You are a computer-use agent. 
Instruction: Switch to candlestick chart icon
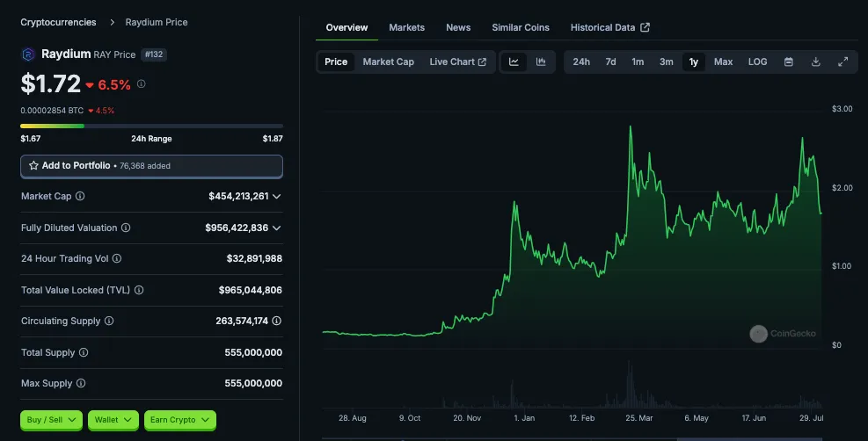tap(541, 61)
